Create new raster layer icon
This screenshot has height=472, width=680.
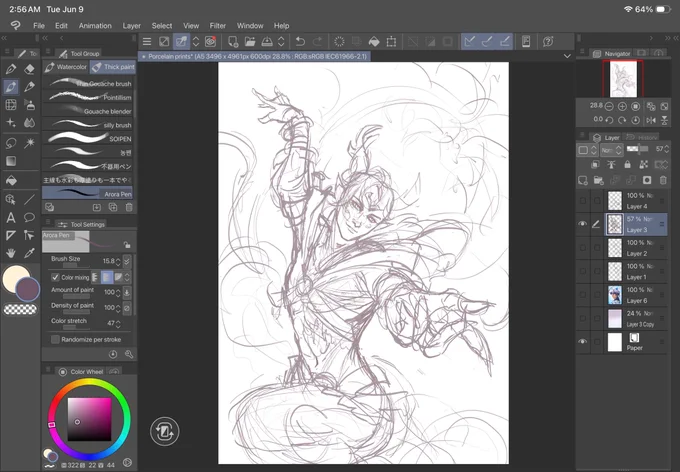click(583, 180)
